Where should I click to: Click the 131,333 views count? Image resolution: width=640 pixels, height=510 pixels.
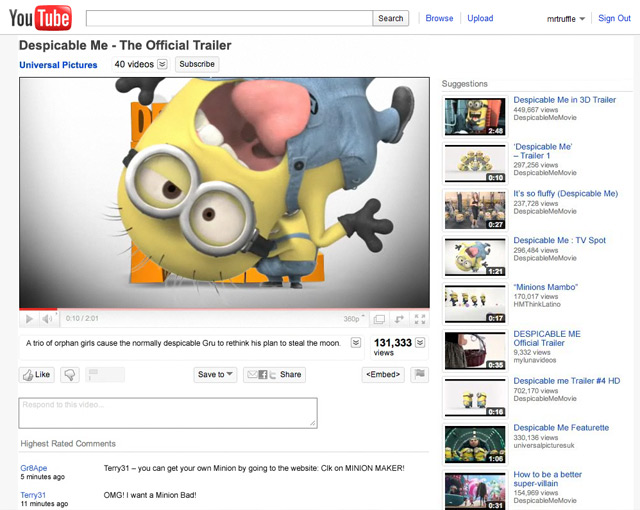pyautogui.click(x=393, y=347)
